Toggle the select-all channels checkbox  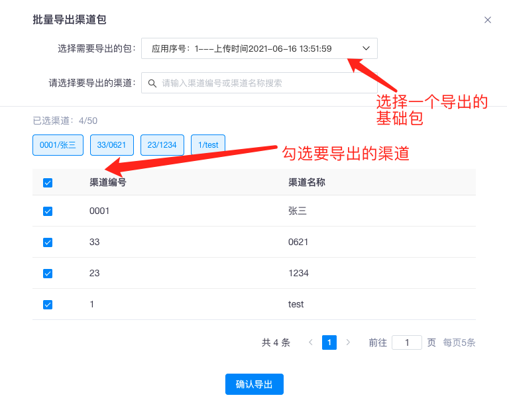48,183
